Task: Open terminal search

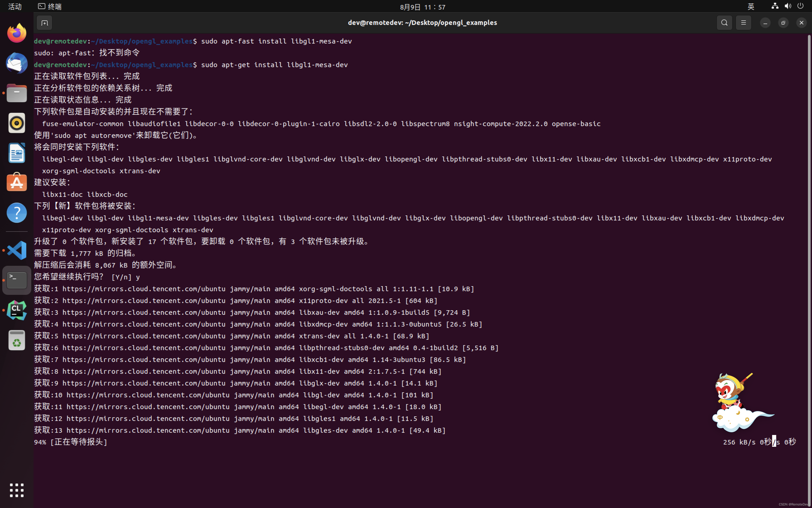Action: 724,23
